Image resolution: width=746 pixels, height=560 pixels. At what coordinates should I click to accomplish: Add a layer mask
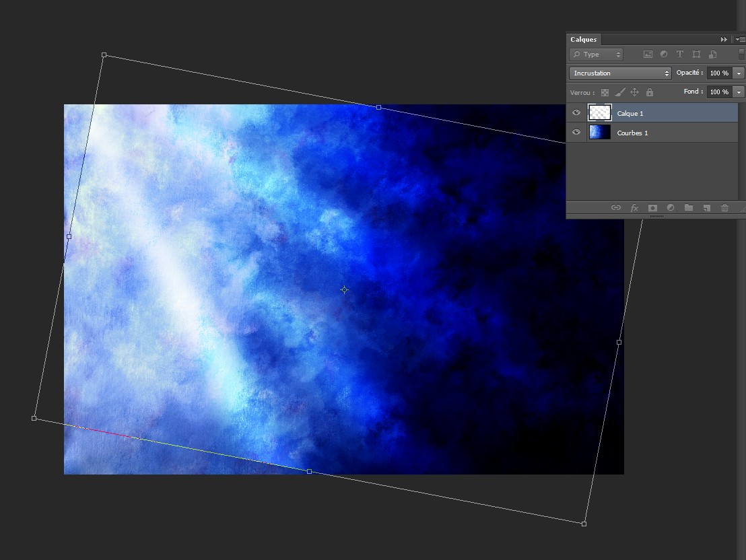coord(652,208)
